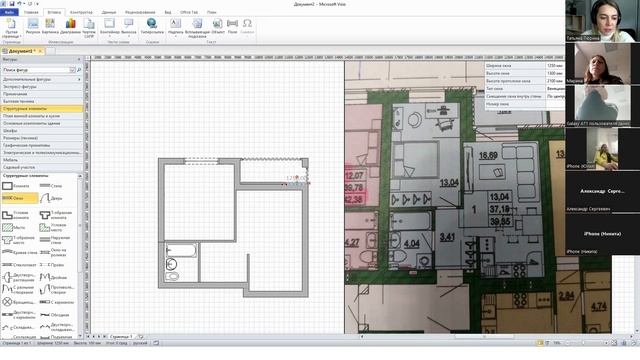Open the Шкафы stencil
Image resolution: width=640 pixels, height=360 pixels.
[42, 131]
